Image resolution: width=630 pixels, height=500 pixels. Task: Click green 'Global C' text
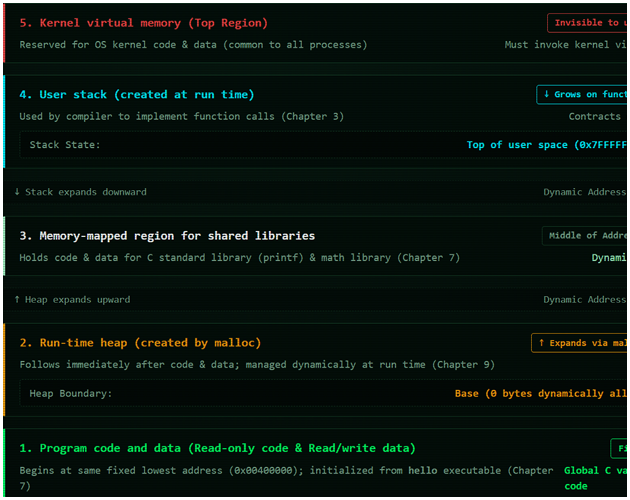tap(587, 471)
